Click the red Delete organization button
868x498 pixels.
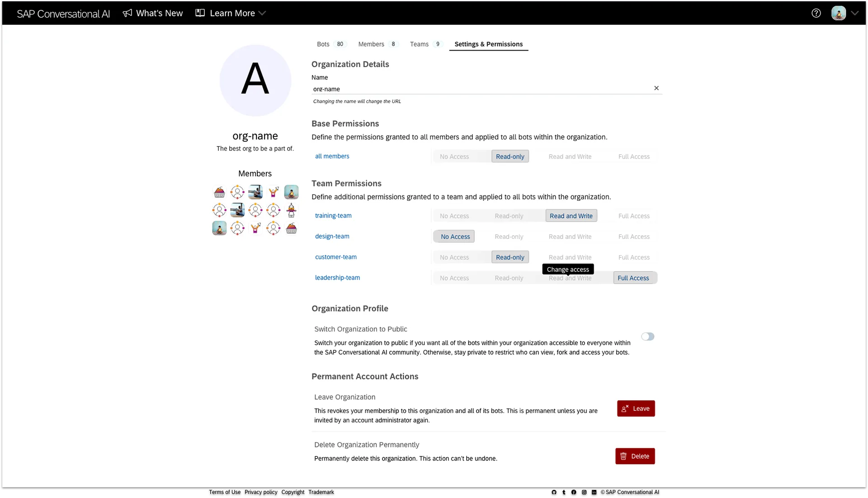pyautogui.click(x=635, y=456)
